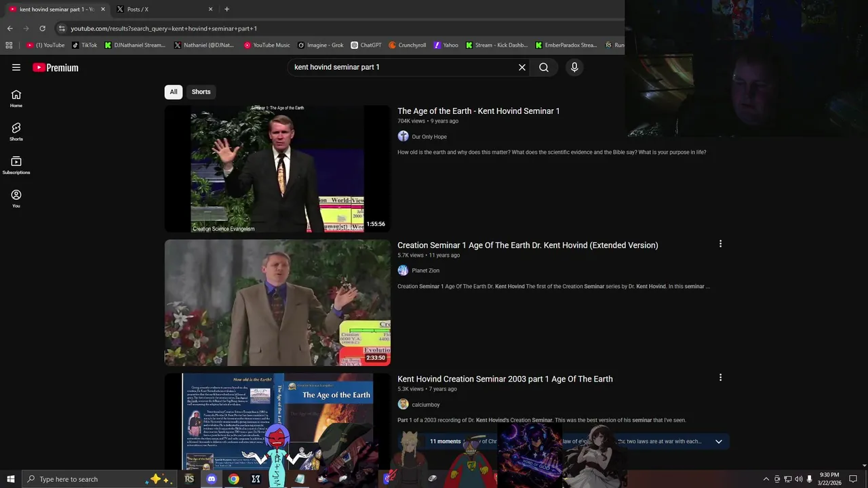The image size is (868, 488).
Task: Open more actions for Creation Seminar 1 video
Action: [720, 243]
